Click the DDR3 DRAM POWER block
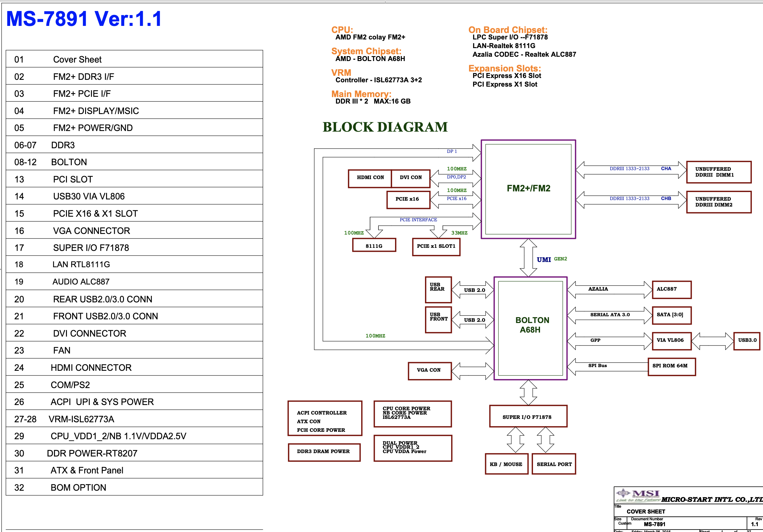 pos(324,452)
